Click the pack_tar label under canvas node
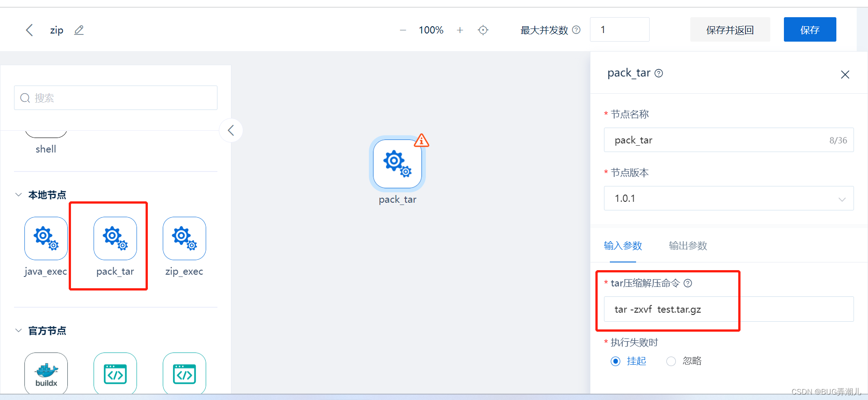Viewport: 868px width, 400px height. point(397,200)
